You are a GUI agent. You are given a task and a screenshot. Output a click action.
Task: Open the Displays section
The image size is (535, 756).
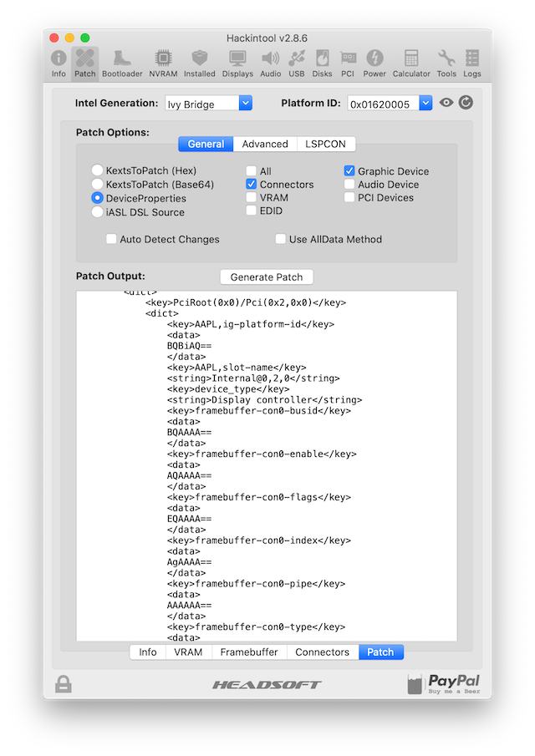point(237,63)
